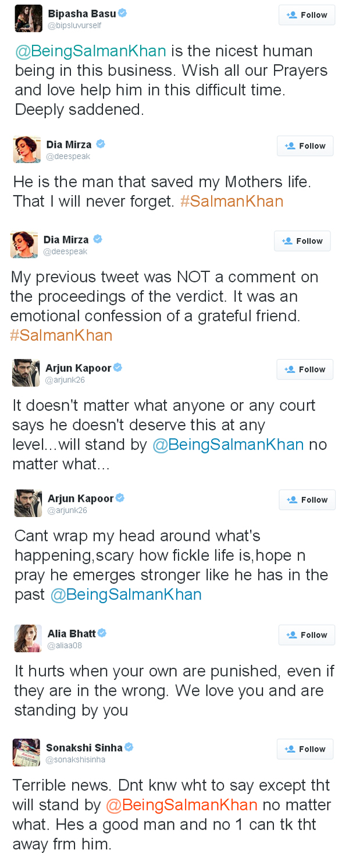
Task: Open the @sonakshisinha handle
Action: pos(76,760)
